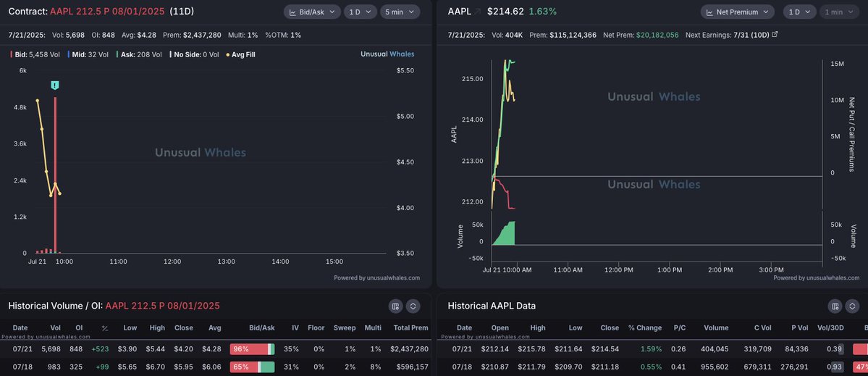
Task: Toggle Mid volume series in legend
Action: click(x=88, y=54)
